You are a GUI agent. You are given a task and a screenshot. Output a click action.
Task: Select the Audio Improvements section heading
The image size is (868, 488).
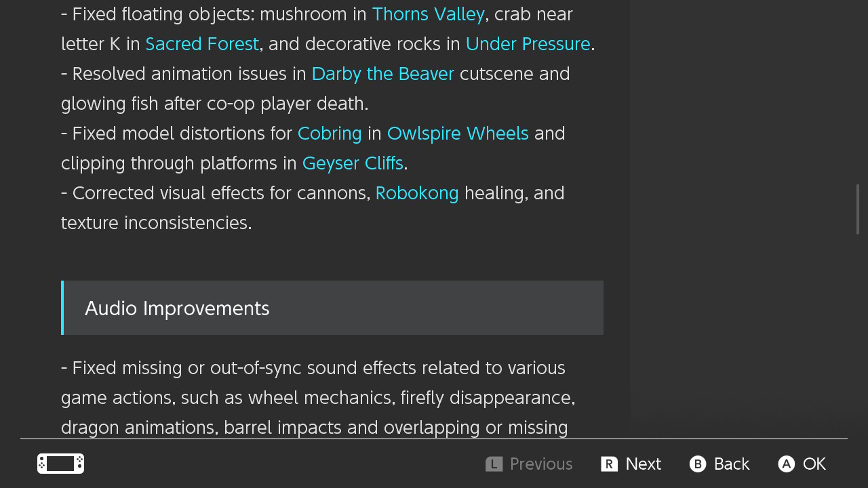pos(177,308)
